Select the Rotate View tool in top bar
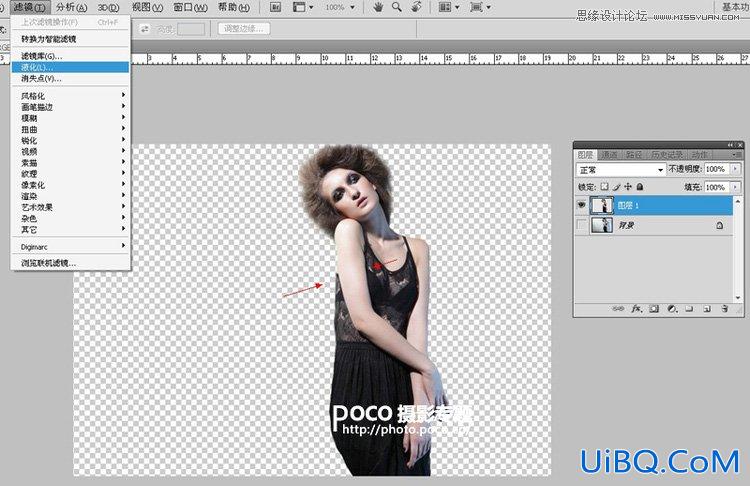The image size is (750, 486). point(416,7)
